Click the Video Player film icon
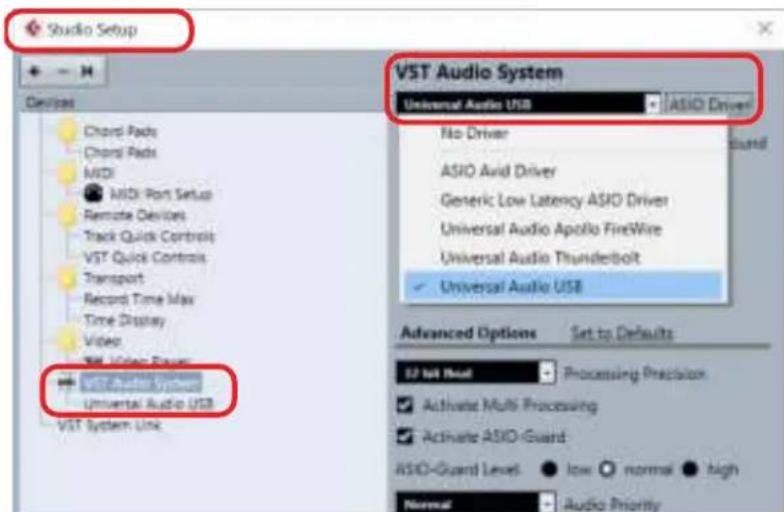The width and height of the screenshot is (784, 512). pyautogui.click(x=93, y=360)
